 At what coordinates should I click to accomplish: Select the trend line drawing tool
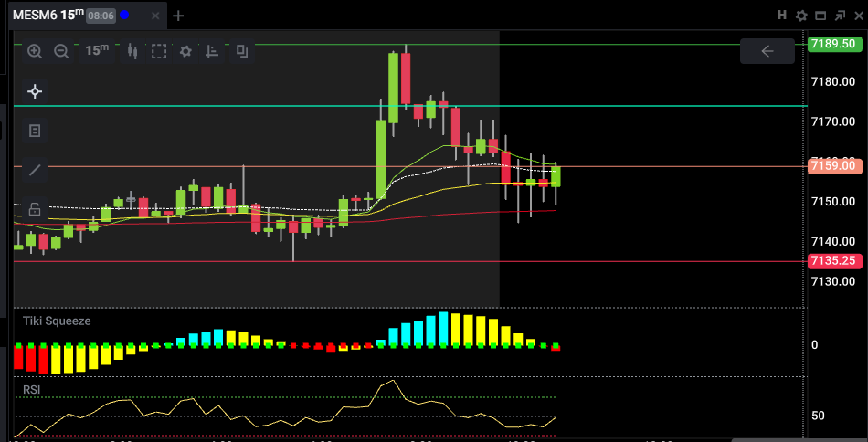(35, 170)
